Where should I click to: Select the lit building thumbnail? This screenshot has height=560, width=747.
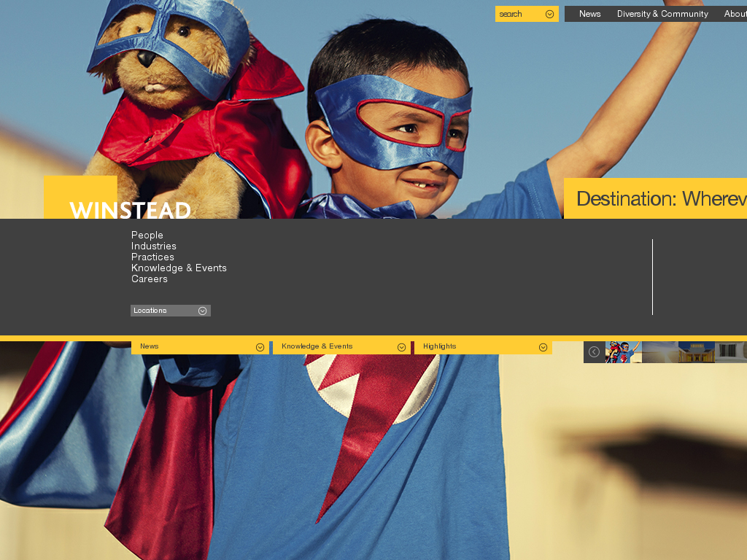pos(696,352)
